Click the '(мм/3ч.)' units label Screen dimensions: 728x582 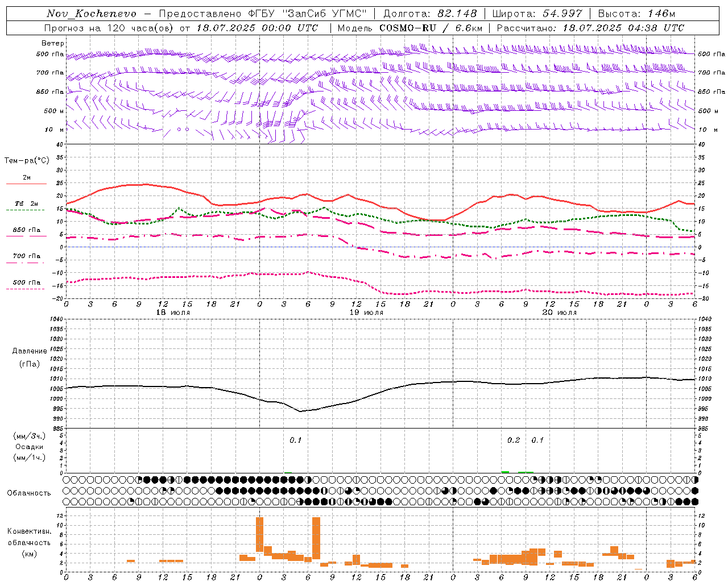click(x=30, y=436)
